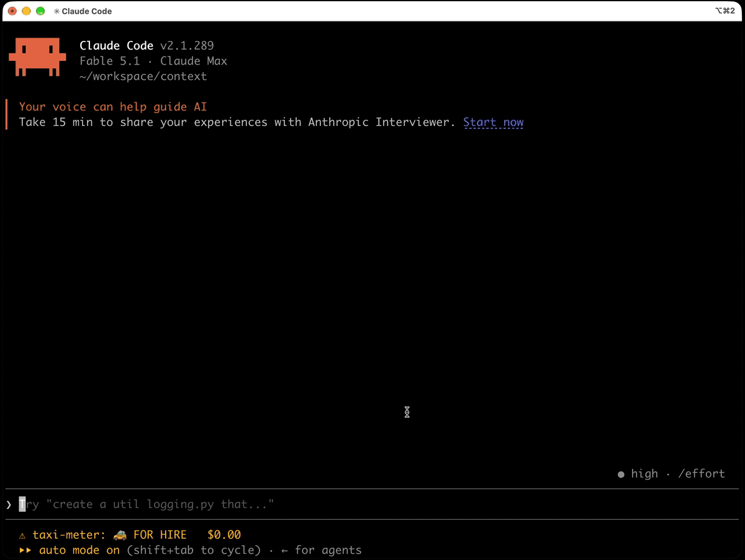
Task: Click the taxi icon in status line
Action: point(120,535)
